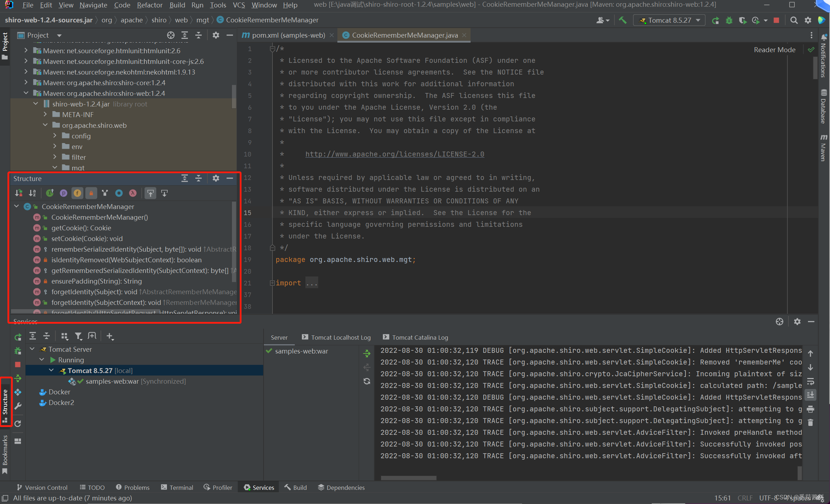This screenshot has width=830, height=504.
Task: Build project with hammer icon
Action: coord(623,20)
